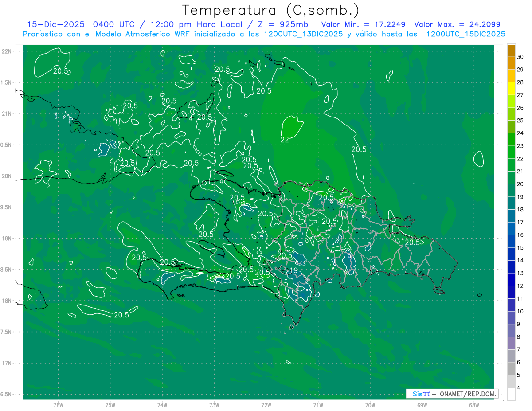Click the colorbar label "30"
The width and height of the screenshot is (532, 411).
(x=520, y=57)
